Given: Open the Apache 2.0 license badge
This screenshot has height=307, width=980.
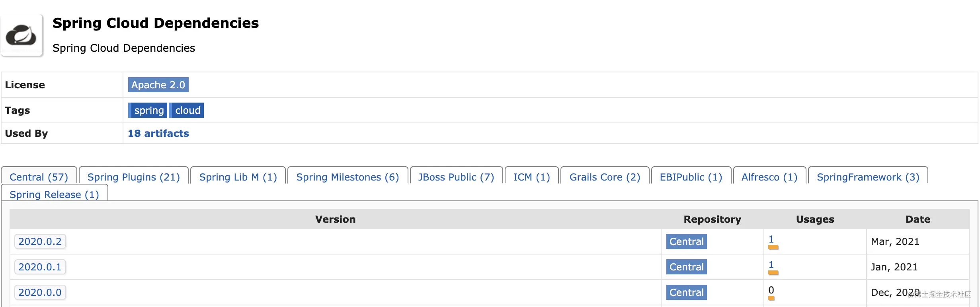Looking at the screenshot, I should click(158, 85).
